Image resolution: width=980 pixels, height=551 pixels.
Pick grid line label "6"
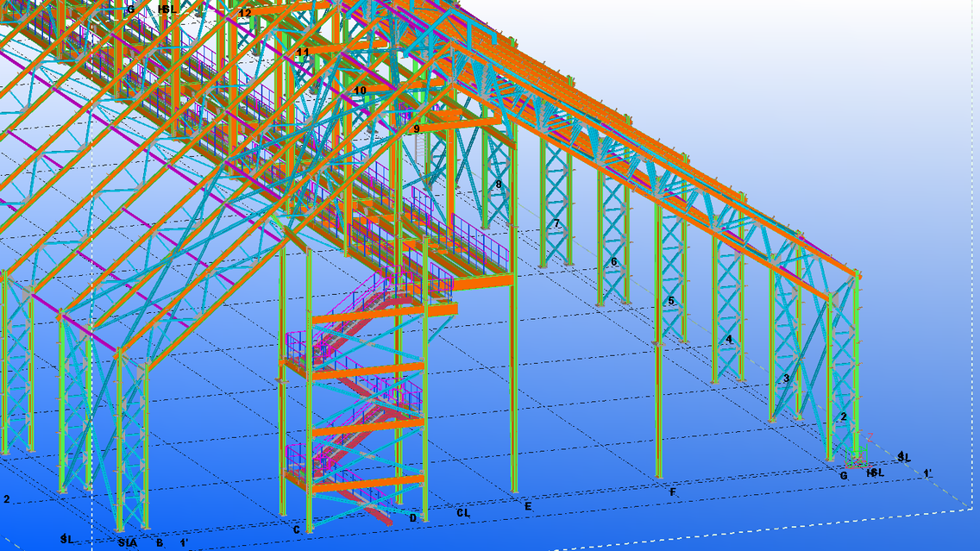pyautogui.click(x=613, y=262)
